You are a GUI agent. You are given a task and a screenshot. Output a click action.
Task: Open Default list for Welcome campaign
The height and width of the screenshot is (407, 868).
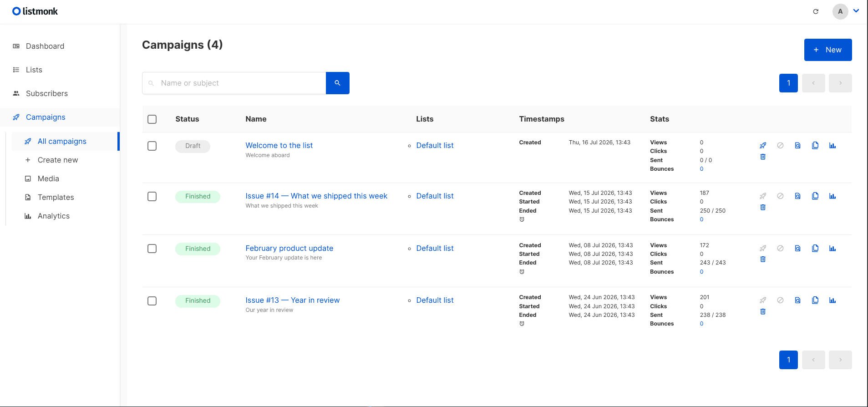click(435, 145)
